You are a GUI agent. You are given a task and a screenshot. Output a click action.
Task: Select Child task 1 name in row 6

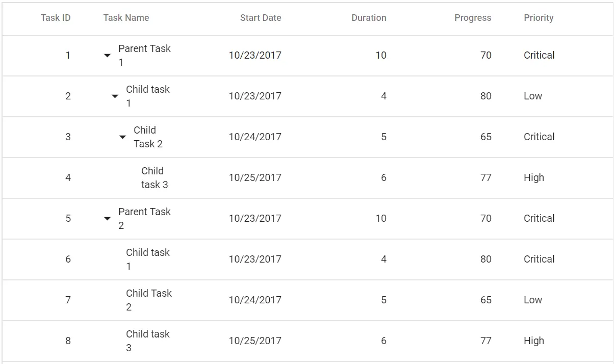[x=147, y=259]
